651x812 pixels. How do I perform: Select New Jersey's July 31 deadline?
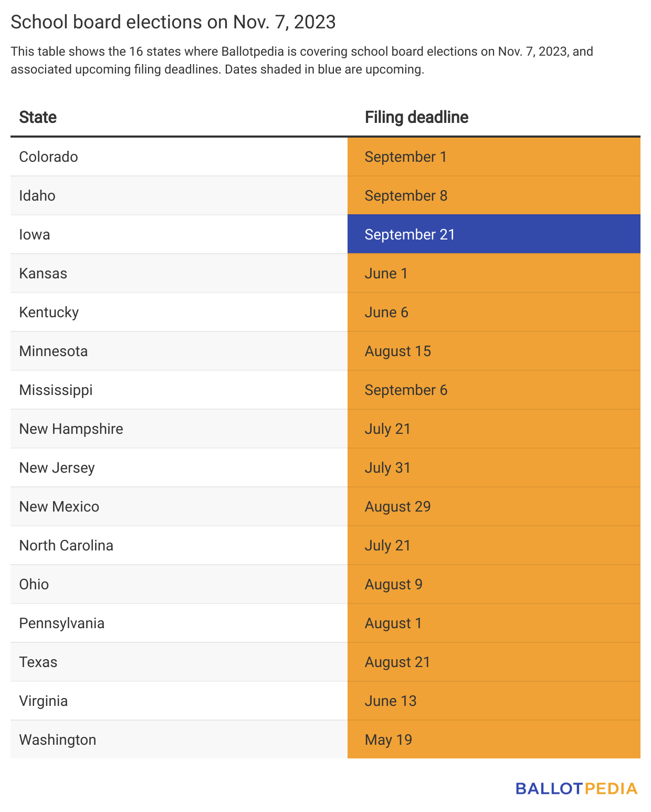pos(387,467)
